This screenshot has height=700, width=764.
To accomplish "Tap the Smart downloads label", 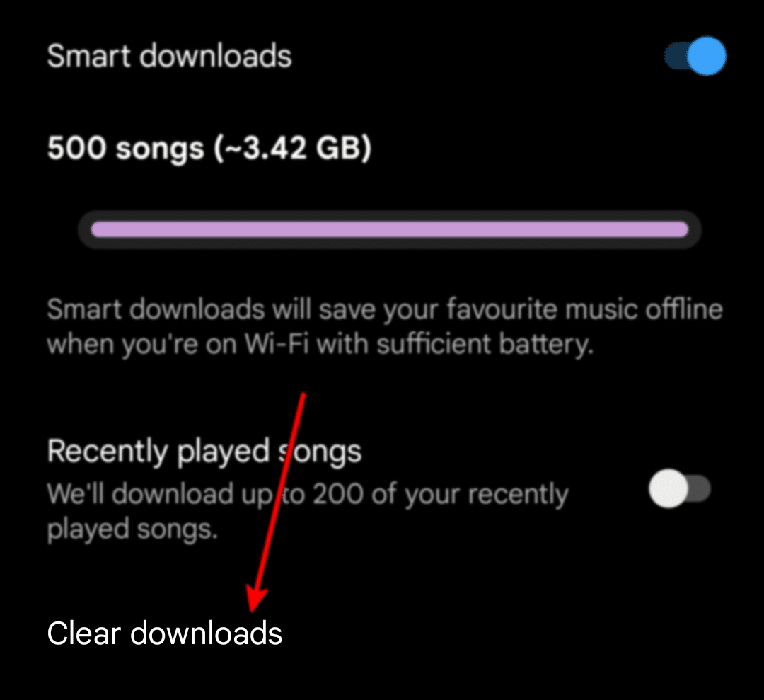I will (169, 56).
